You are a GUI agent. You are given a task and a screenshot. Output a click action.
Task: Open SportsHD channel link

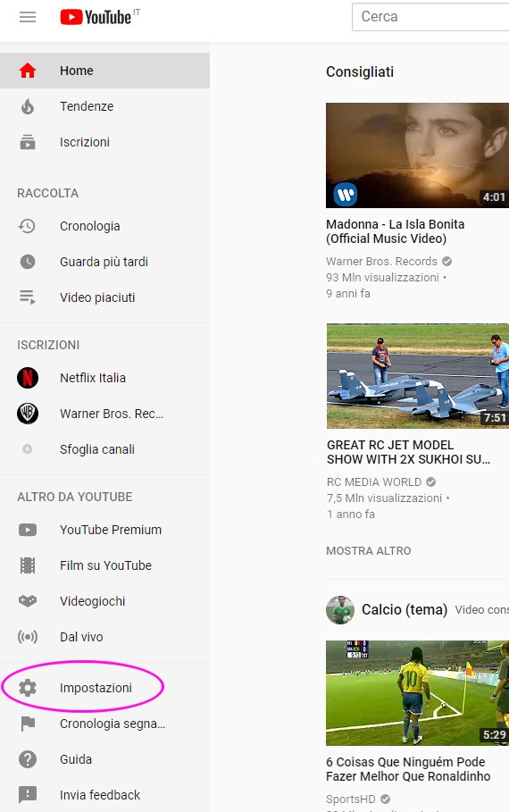pos(351,799)
